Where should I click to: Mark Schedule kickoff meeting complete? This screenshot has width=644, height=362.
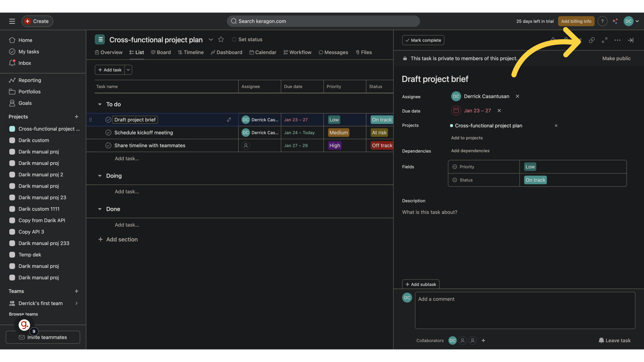pyautogui.click(x=108, y=133)
